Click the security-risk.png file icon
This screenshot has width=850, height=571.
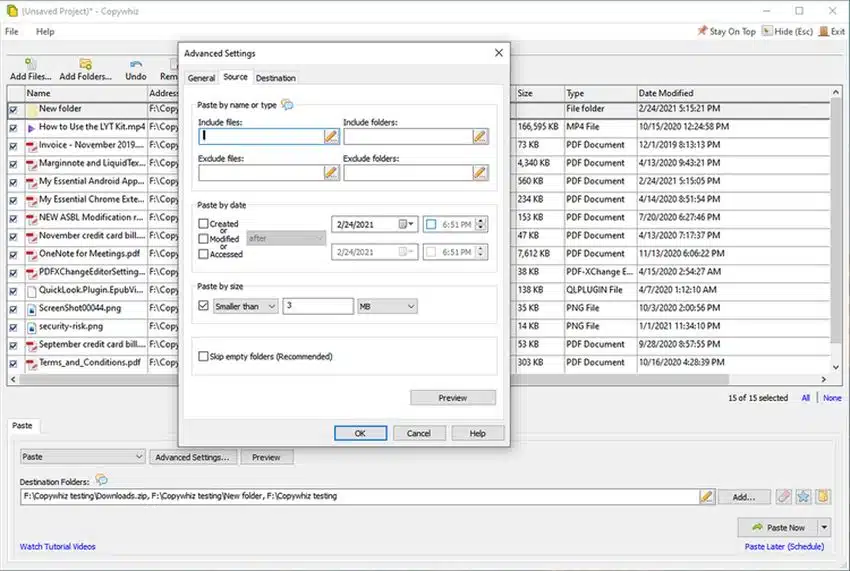(31, 328)
